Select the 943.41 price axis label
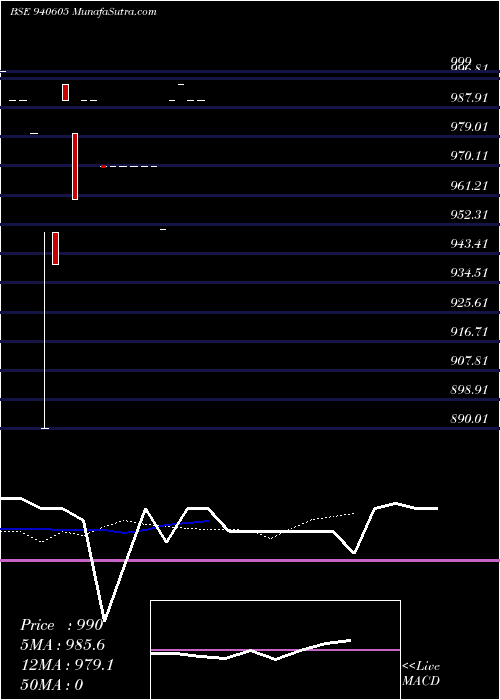500x700 pixels. (469, 244)
